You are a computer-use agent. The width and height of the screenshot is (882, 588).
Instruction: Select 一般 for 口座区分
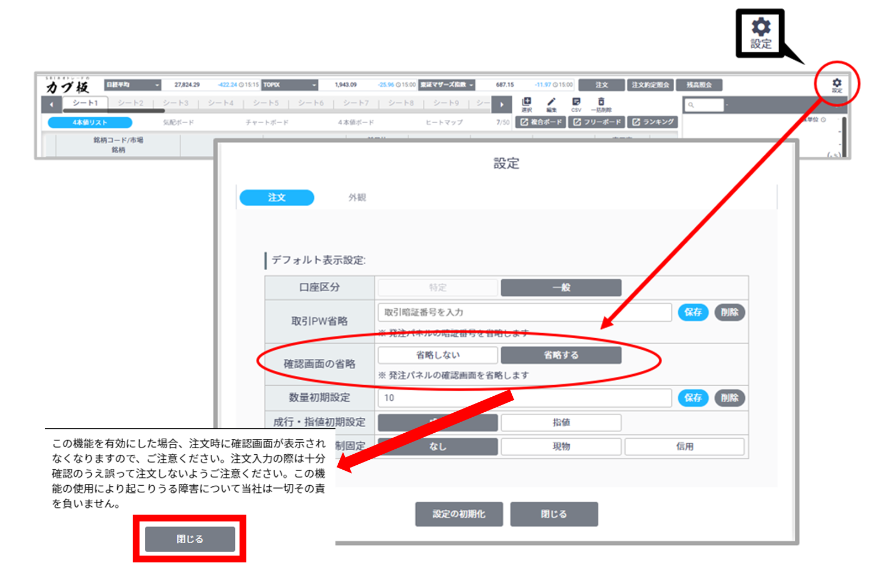561,287
